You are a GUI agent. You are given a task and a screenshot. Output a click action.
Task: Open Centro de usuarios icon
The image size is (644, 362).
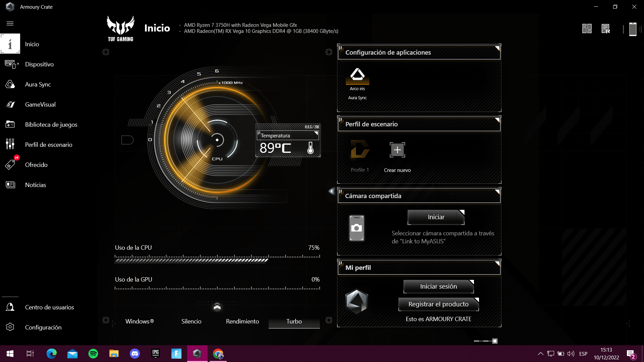10,307
